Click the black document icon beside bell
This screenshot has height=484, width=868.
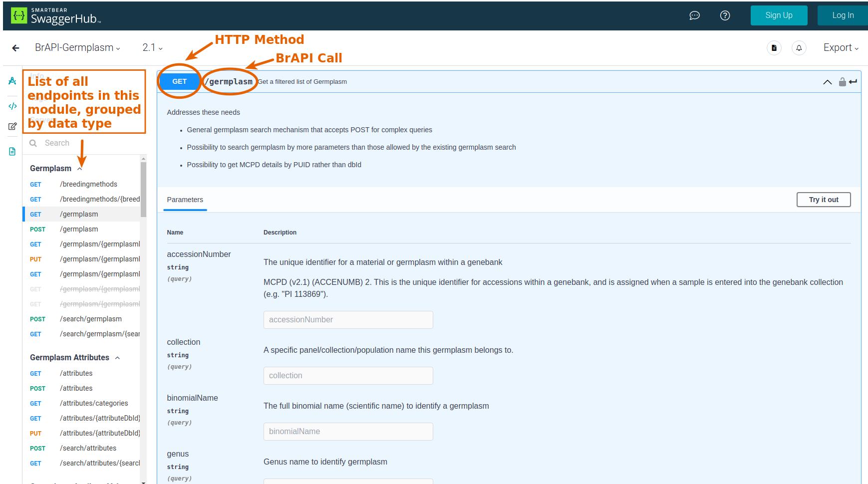pos(774,48)
